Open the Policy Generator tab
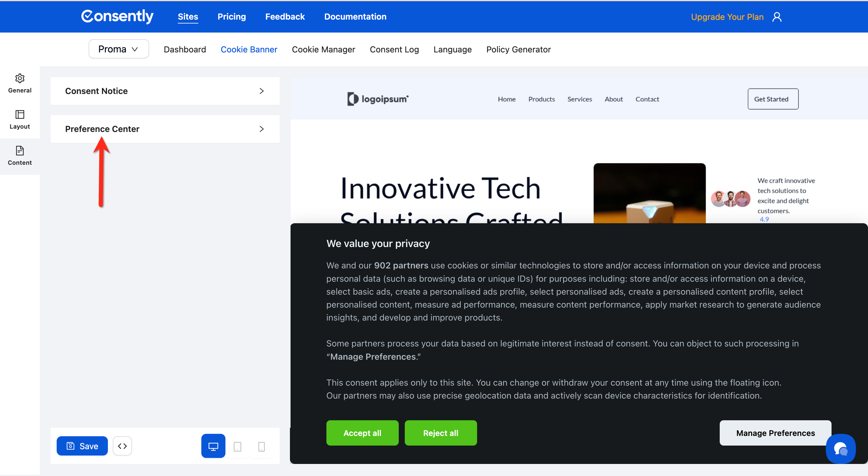The width and height of the screenshot is (868, 476). pyautogui.click(x=518, y=49)
